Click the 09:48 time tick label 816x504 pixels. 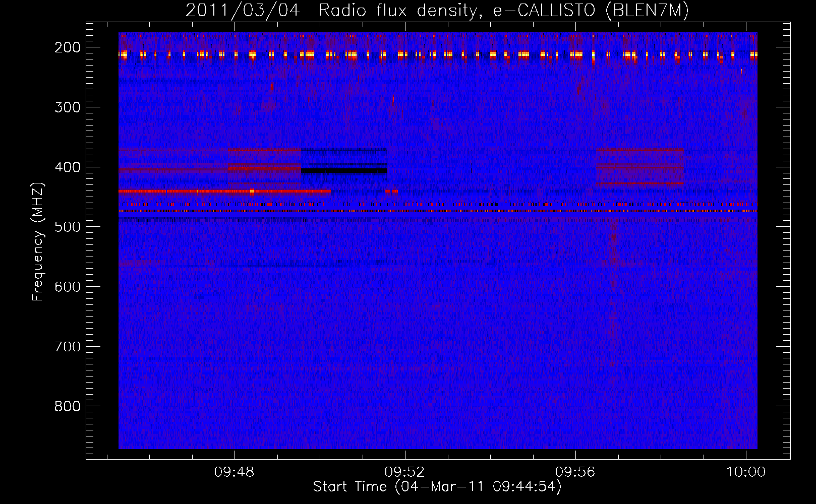click(235, 472)
